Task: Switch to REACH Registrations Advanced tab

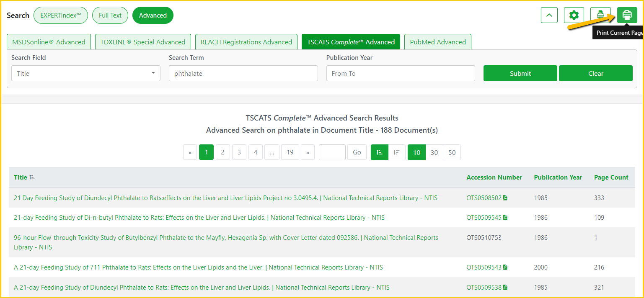Action: 246,42
